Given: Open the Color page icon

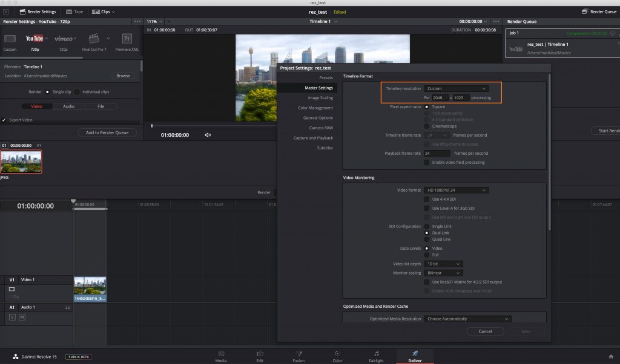Looking at the screenshot, I should 337,353.
